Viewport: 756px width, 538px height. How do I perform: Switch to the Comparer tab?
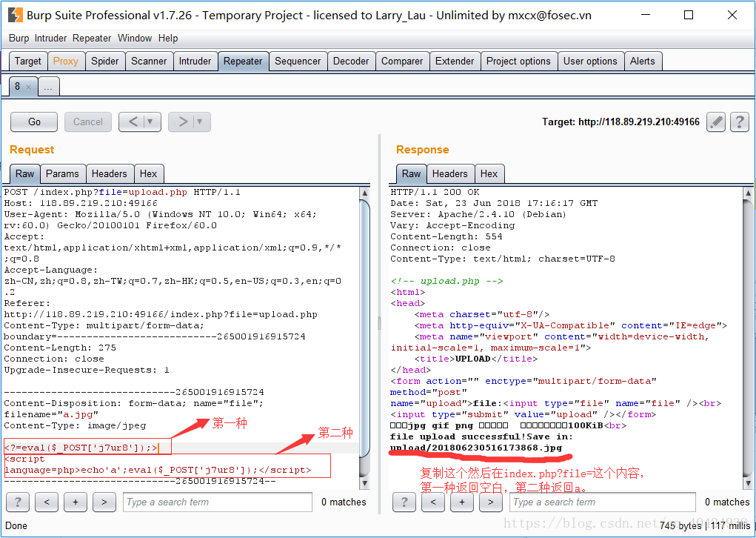pos(402,62)
